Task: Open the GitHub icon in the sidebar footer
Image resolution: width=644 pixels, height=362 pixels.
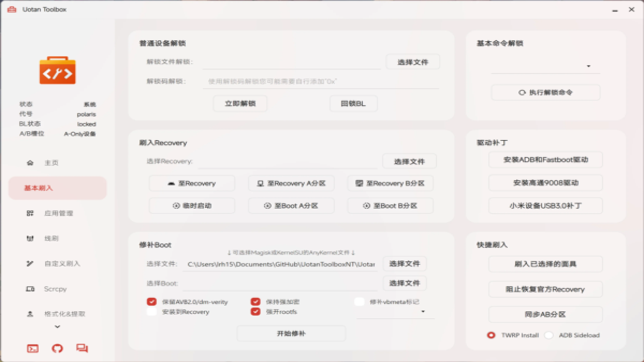Action: [x=57, y=348]
